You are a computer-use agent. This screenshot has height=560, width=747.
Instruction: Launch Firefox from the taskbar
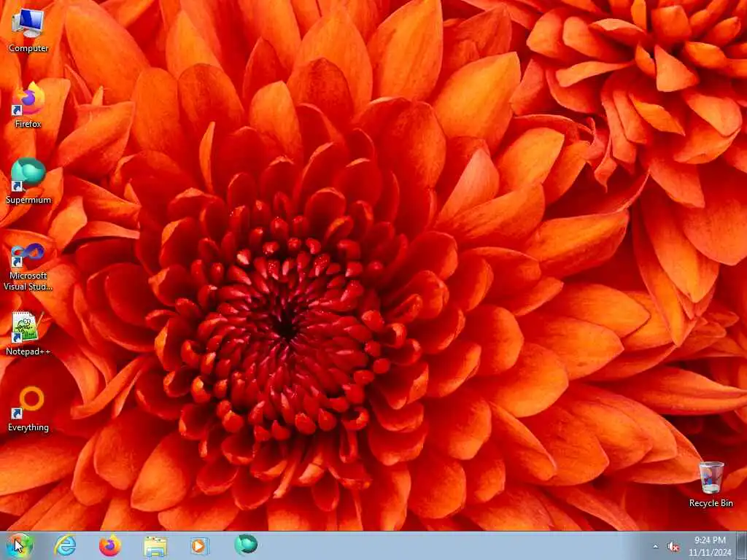pos(110,545)
